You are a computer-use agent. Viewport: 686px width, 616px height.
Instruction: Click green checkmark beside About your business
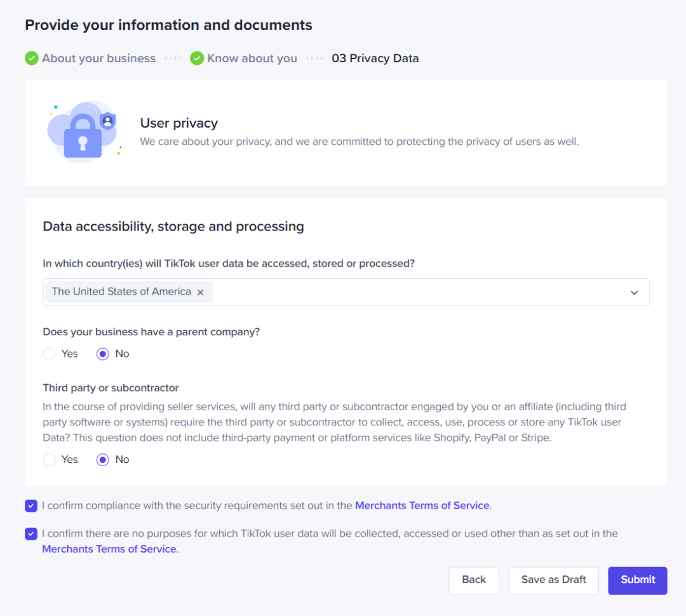[32, 58]
